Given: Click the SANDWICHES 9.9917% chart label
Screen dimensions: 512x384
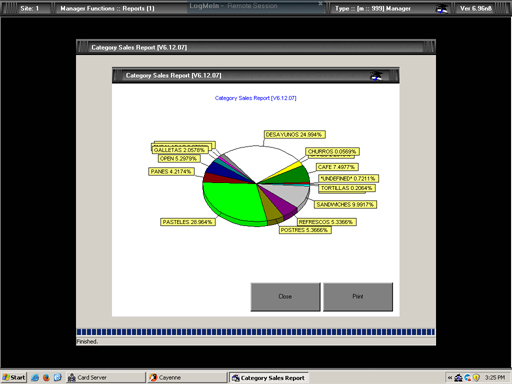Looking at the screenshot, I should click(345, 204).
